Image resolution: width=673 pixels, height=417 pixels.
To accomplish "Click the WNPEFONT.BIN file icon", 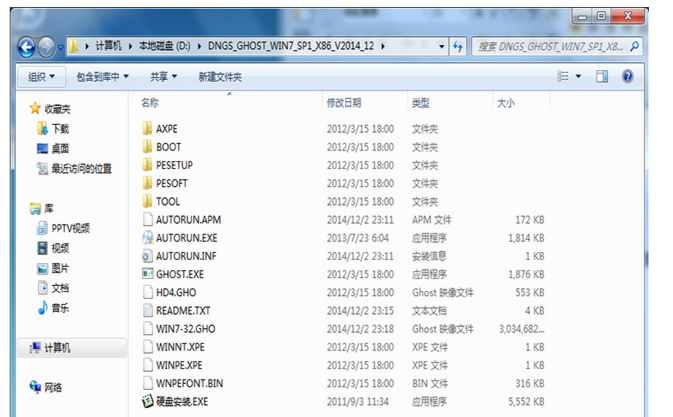I will 148,383.
